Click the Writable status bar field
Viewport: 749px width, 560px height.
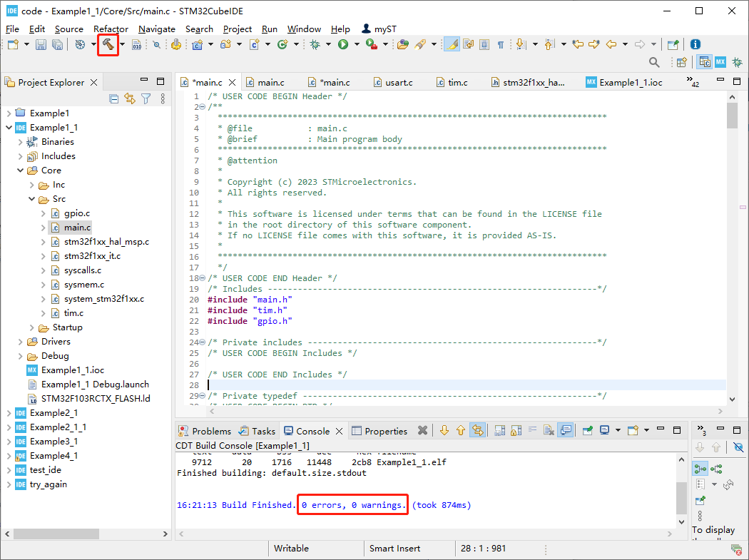pyautogui.click(x=291, y=549)
